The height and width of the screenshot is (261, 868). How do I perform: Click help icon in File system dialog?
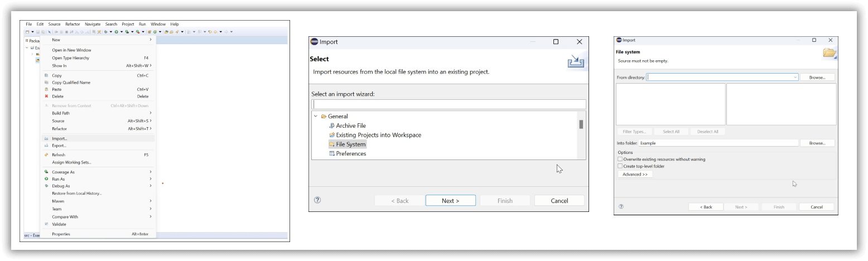pyautogui.click(x=621, y=206)
